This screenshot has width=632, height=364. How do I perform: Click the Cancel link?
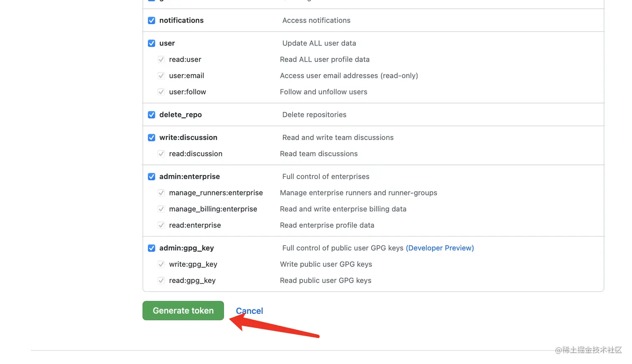250,311
